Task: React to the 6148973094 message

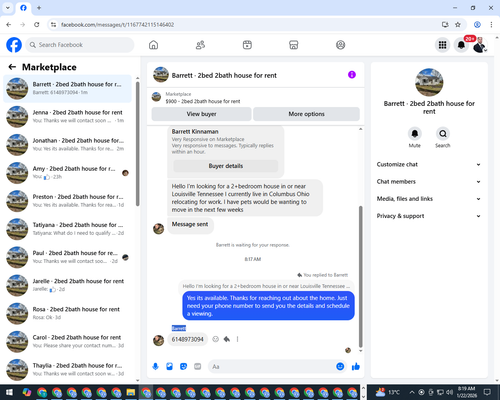Action: [x=216, y=339]
